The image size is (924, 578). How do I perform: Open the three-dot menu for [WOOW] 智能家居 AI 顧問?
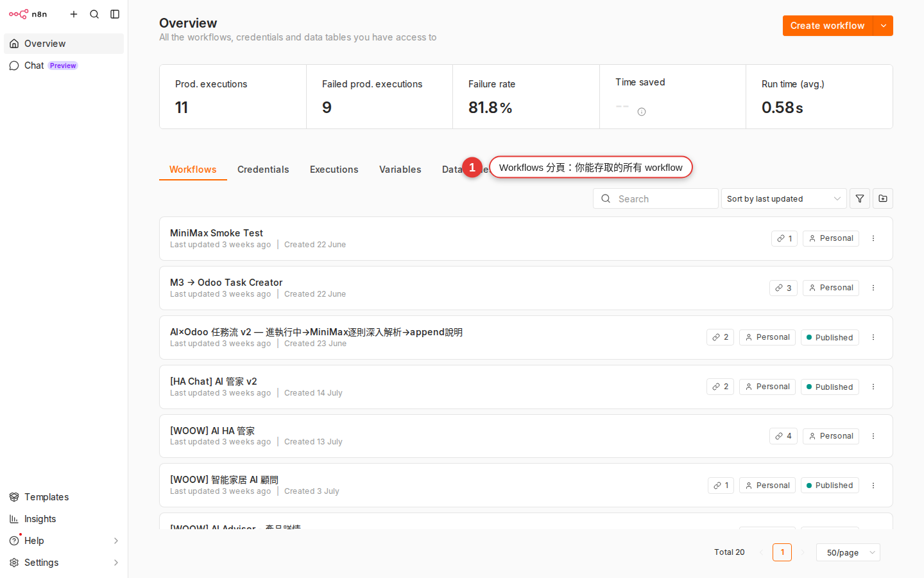873,486
